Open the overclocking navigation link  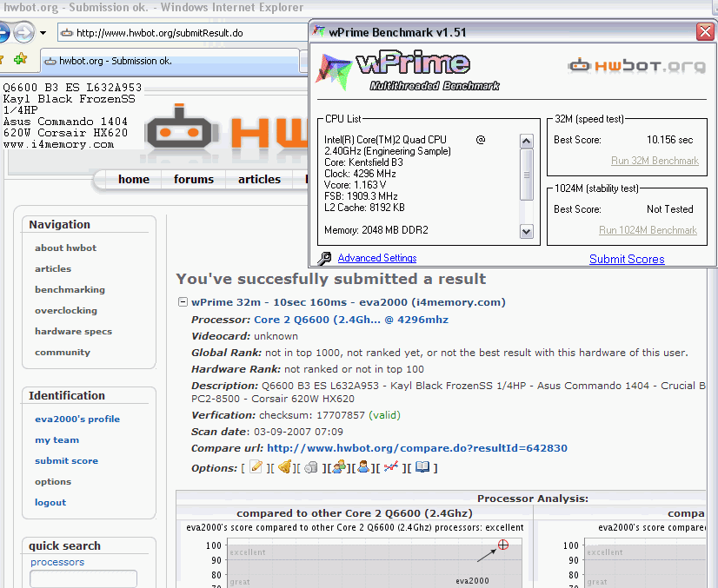[x=66, y=311]
